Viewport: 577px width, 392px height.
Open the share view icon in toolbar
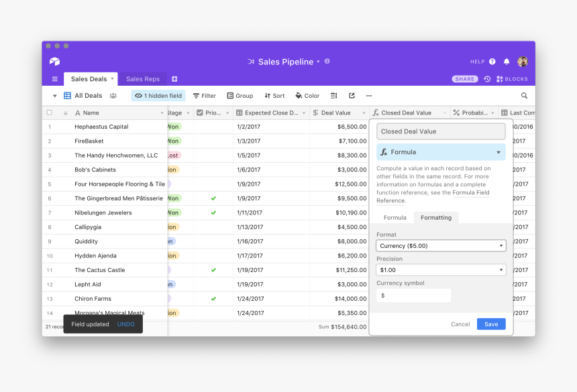[352, 96]
